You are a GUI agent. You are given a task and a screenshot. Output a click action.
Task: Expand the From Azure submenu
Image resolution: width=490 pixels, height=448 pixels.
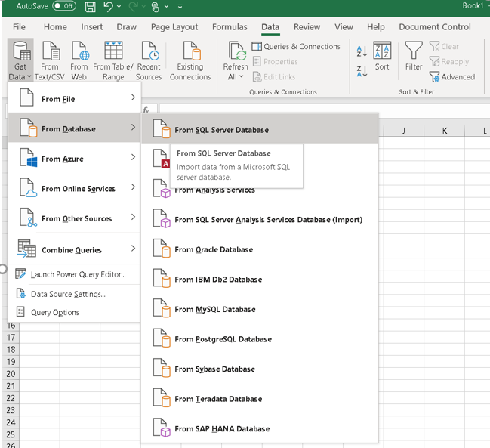click(x=74, y=158)
